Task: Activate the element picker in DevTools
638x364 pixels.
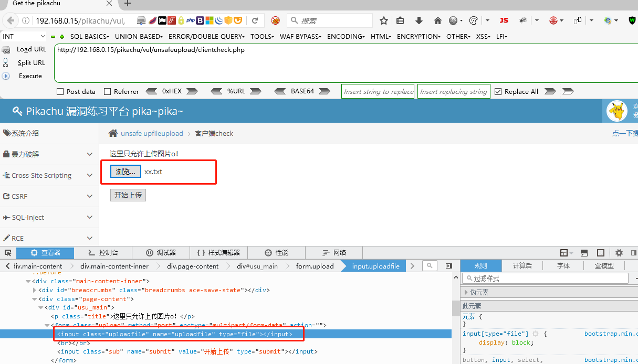Action: (7, 253)
